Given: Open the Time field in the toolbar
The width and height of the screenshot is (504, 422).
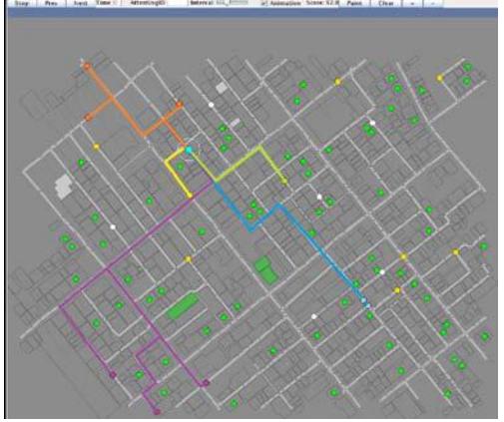Looking at the screenshot, I should (x=107, y=3).
